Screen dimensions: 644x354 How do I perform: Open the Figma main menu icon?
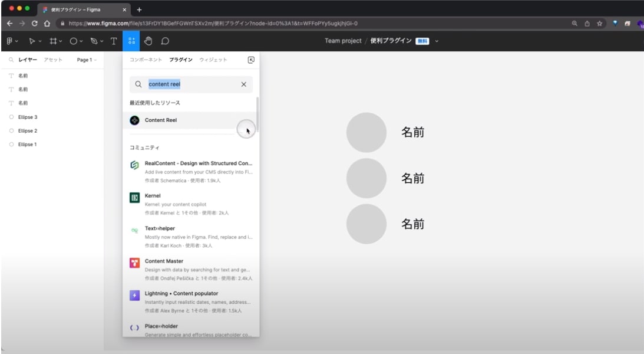tap(9, 41)
